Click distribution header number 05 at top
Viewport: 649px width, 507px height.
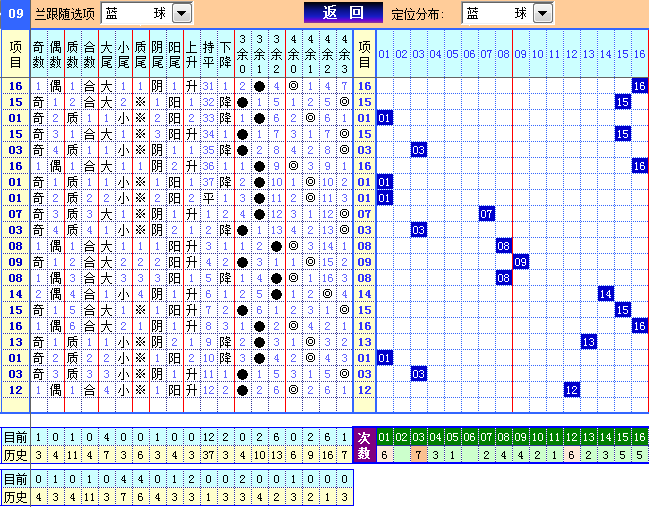click(452, 54)
